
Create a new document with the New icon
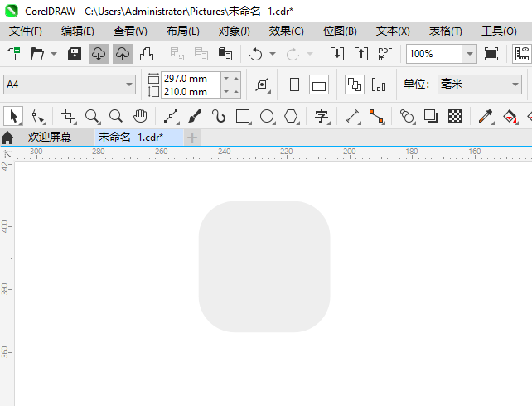[13, 54]
